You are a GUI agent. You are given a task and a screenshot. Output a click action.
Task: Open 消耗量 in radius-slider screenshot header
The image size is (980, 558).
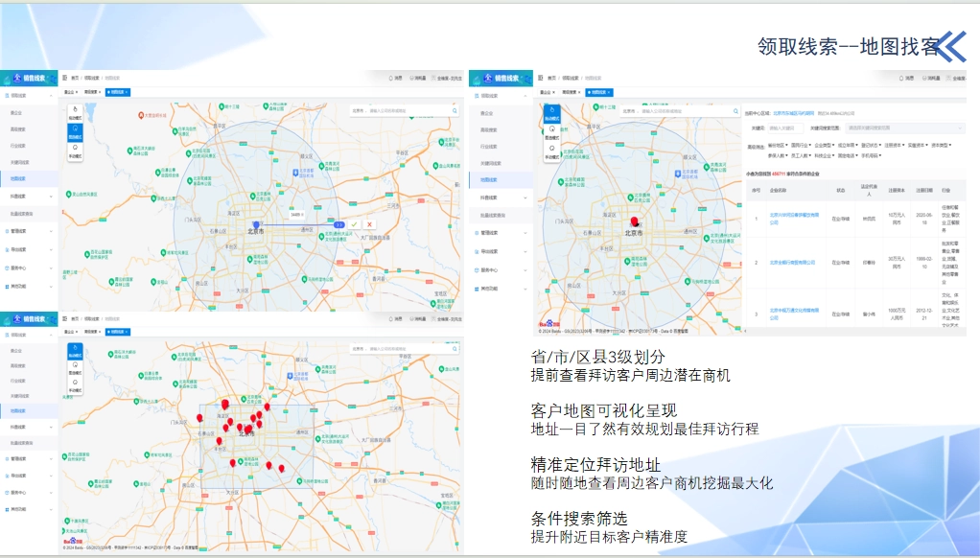click(x=417, y=78)
